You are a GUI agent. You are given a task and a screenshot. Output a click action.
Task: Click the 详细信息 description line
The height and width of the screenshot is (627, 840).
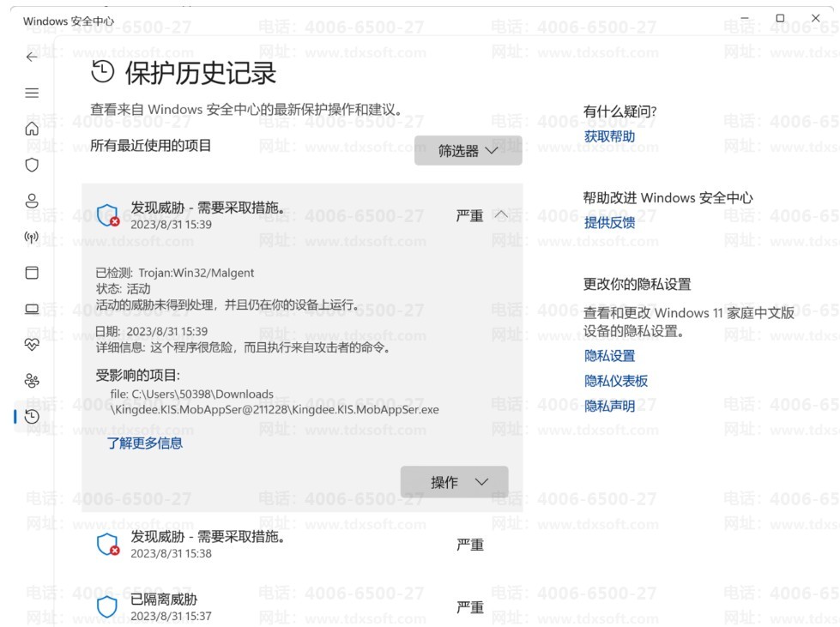[243, 348]
